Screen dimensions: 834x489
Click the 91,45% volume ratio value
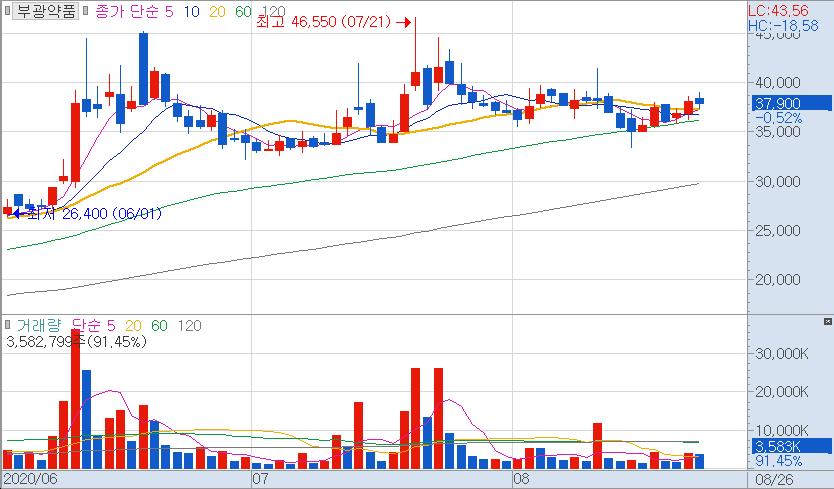click(779, 461)
